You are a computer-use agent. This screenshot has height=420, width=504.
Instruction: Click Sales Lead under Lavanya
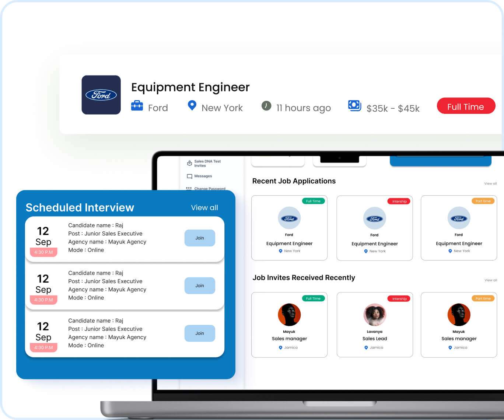[375, 339]
